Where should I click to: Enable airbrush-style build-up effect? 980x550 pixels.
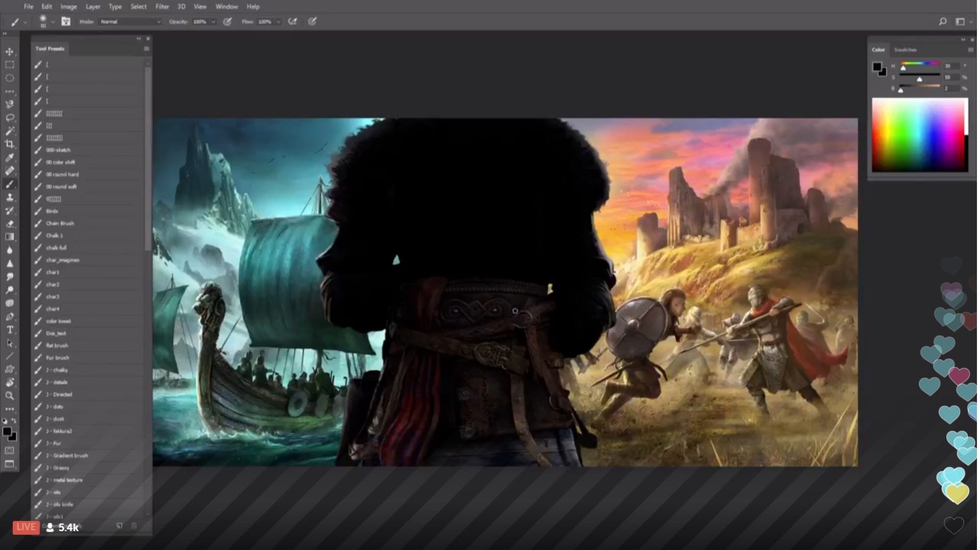click(292, 21)
